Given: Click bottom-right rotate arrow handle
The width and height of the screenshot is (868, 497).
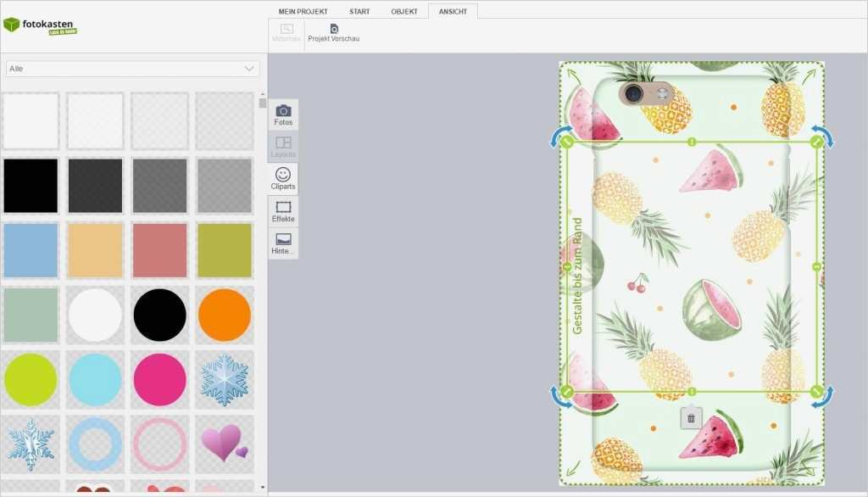Looking at the screenshot, I should tap(824, 398).
